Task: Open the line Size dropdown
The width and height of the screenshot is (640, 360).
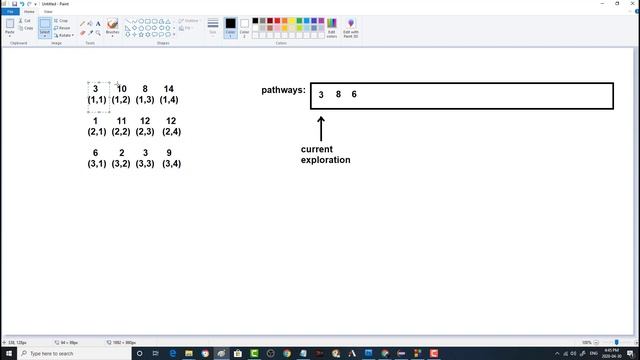Action: [213, 27]
